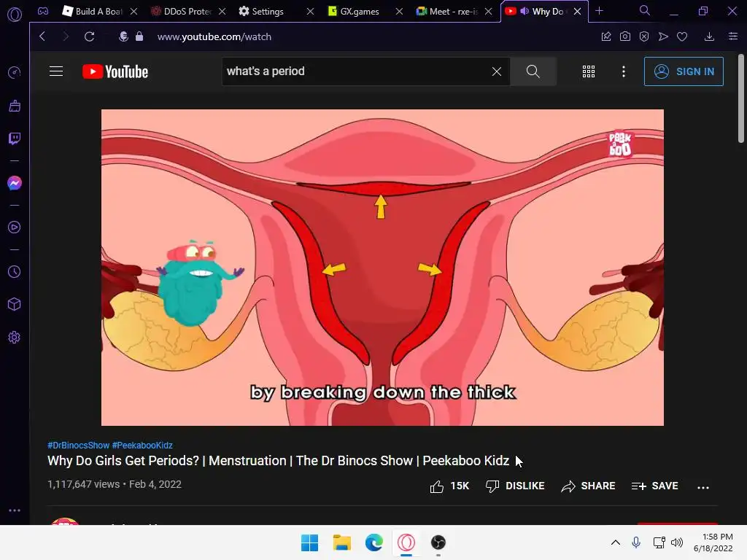Click the YouTube search button
The image size is (747, 560).
tap(533, 71)
